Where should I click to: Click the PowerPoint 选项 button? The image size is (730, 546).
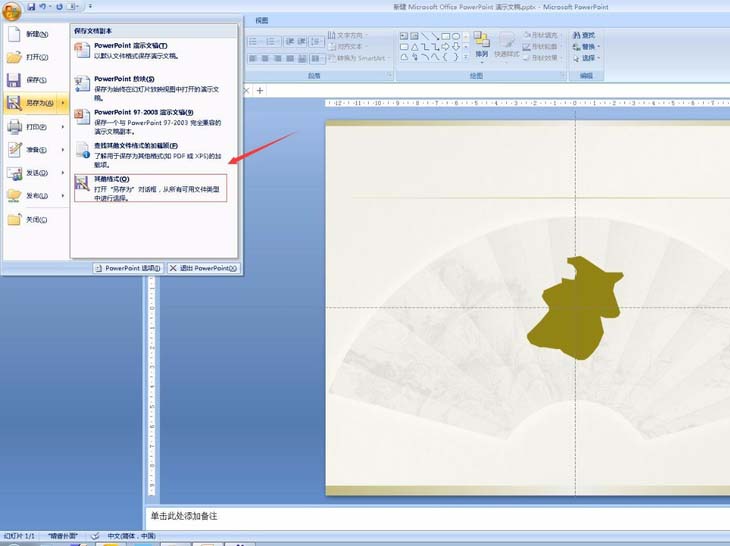[128, 268]
